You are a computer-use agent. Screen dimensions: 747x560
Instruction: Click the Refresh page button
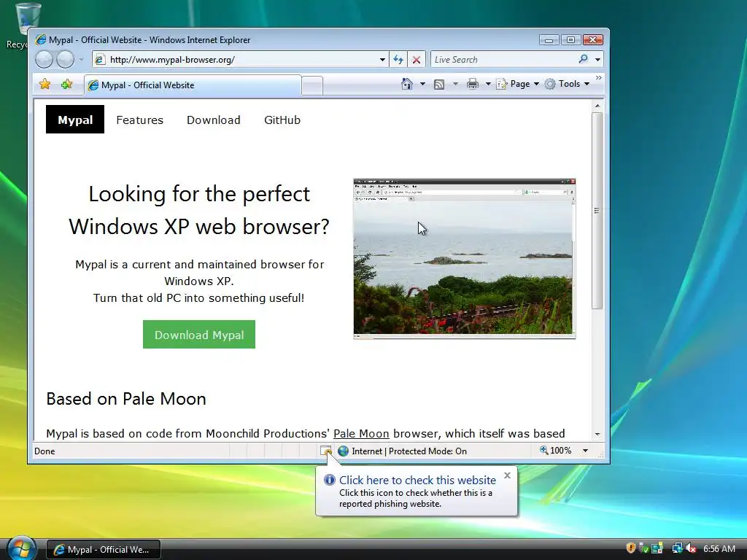click(398, 60)
